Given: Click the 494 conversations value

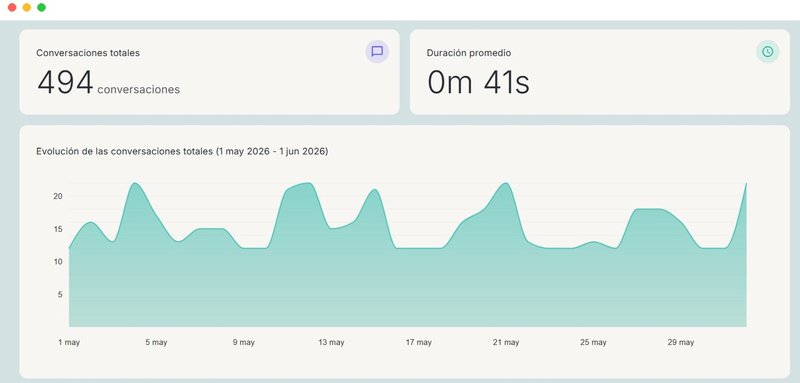Looking at the screenshot, I should [x=65, y=82].
